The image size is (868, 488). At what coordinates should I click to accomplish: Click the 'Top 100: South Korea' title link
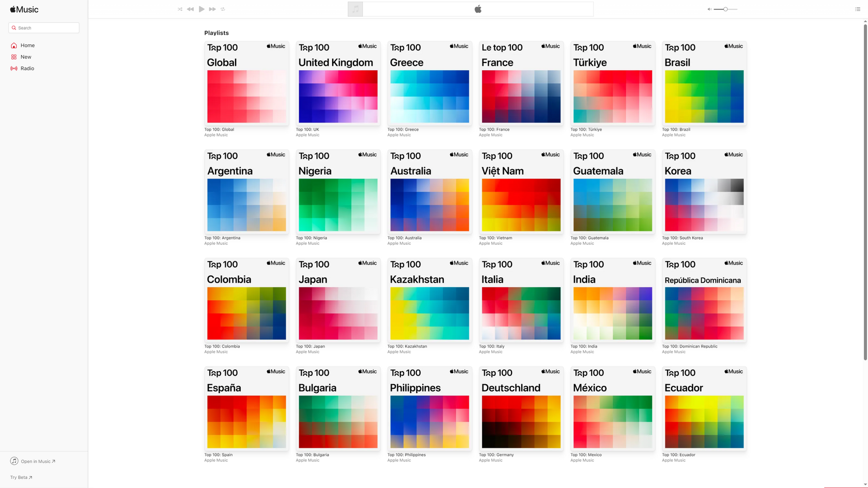coord(683,238)
